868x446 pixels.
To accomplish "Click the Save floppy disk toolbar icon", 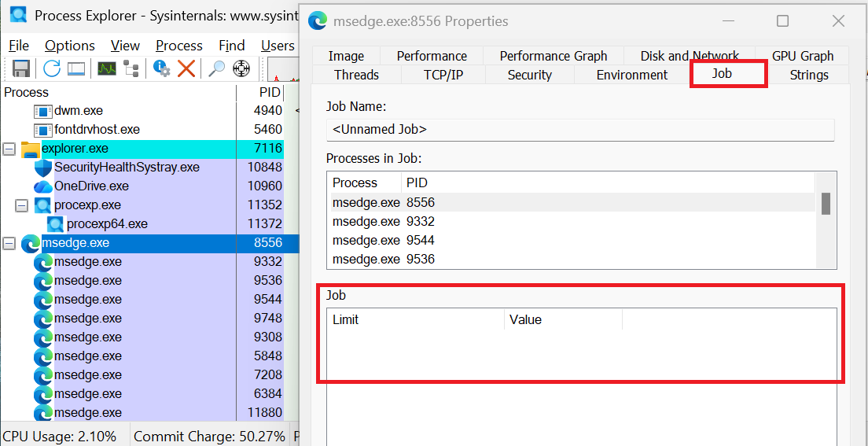I will click(x=21, y=68).
